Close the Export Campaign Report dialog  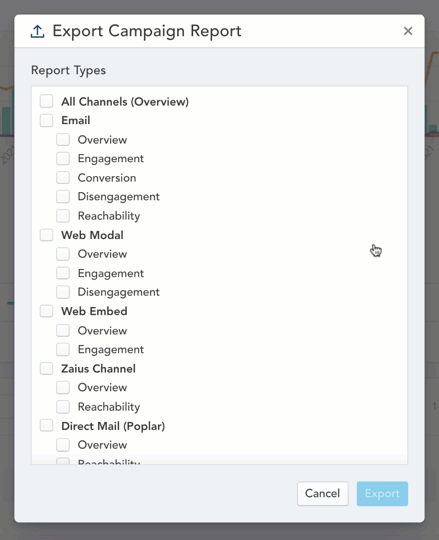coord(408,31)
